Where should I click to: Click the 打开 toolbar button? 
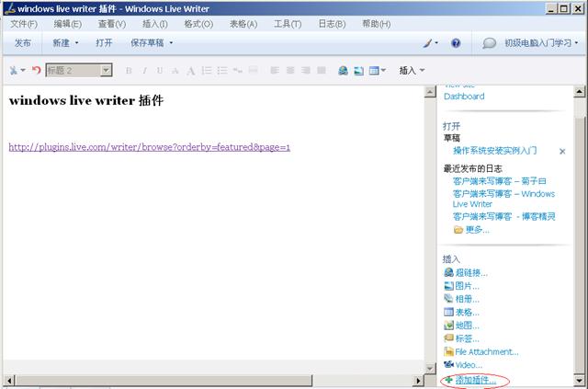pyautogui.click(x=104, y=43)
